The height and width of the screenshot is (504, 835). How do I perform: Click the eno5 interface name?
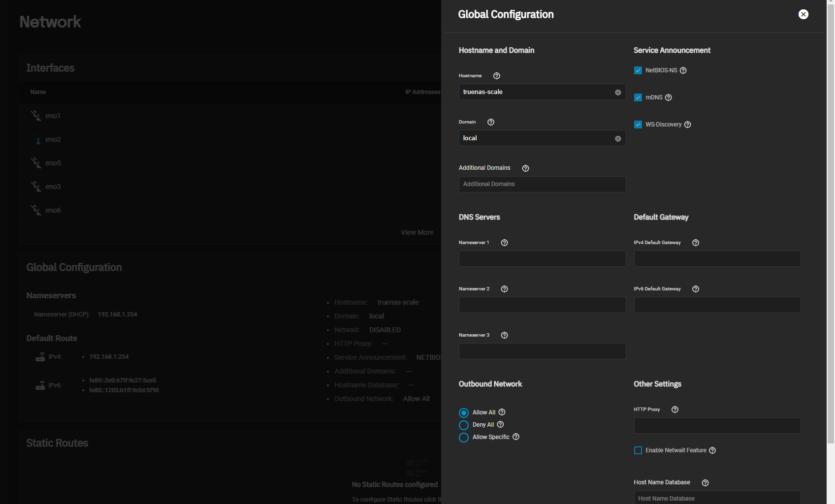[53, 163]
